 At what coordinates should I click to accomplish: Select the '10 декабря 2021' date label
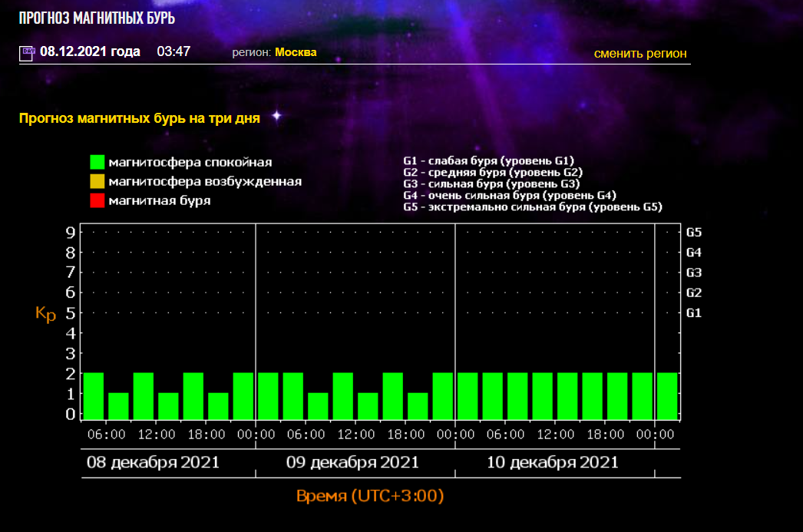click(552, 463)
